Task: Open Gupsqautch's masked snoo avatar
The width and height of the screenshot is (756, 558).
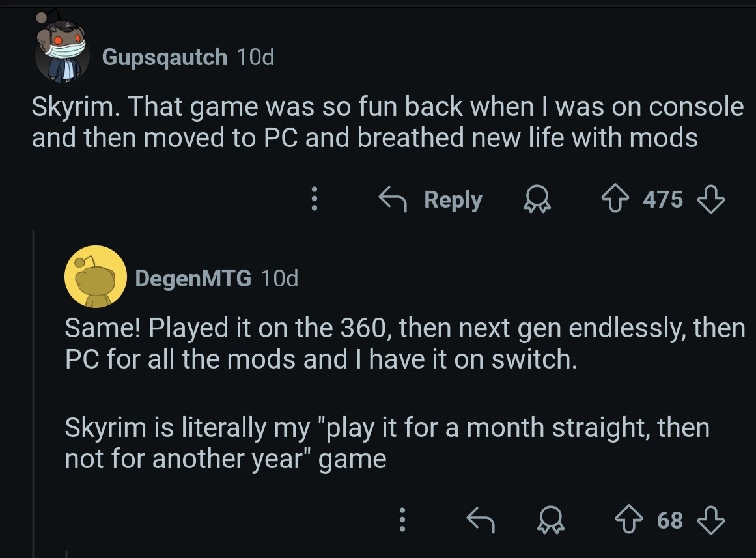Action: click(x=62, y=56)
